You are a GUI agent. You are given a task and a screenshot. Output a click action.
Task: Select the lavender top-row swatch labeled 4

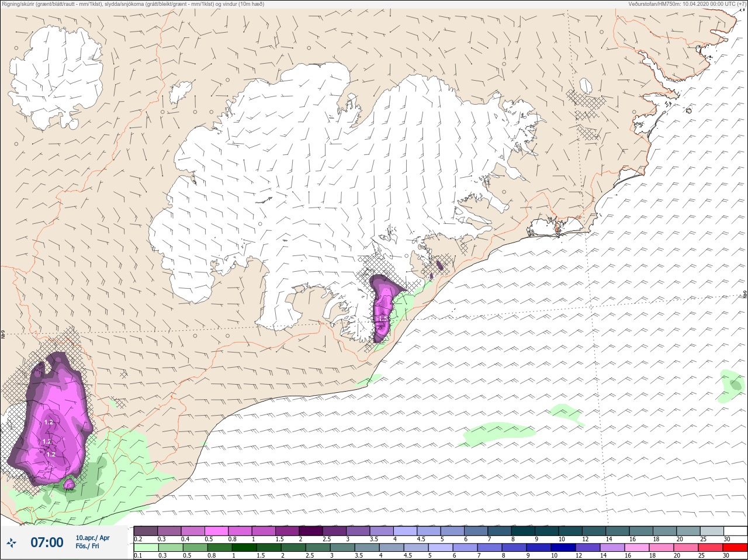(405, 531)
